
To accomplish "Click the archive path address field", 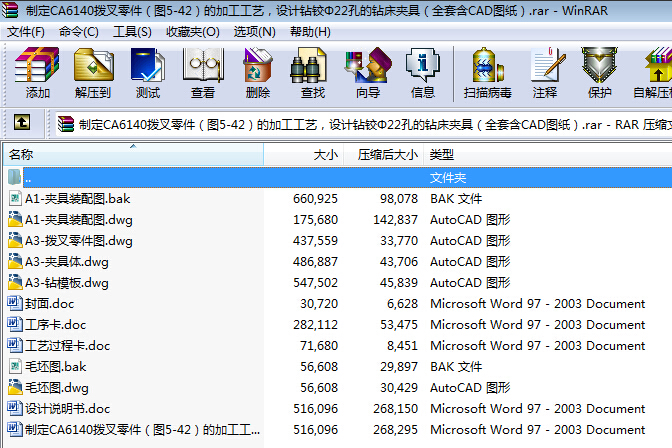I will tap(363, 124).
